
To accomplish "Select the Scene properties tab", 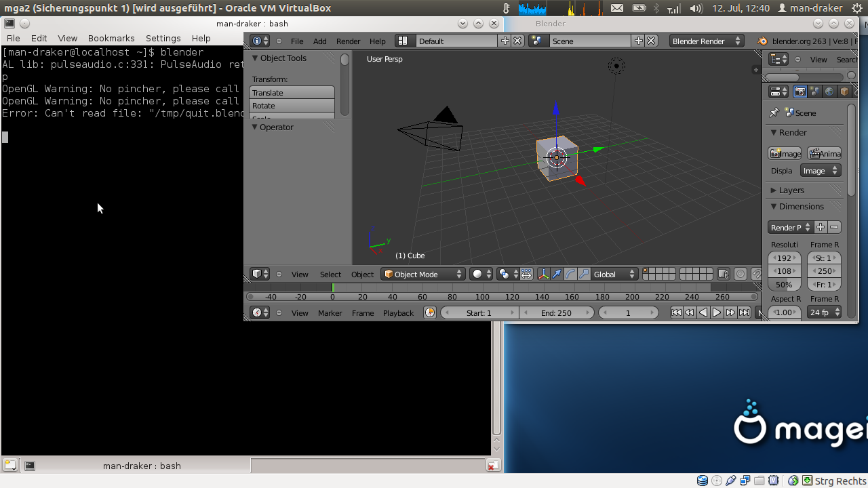I will pos(814,91).
